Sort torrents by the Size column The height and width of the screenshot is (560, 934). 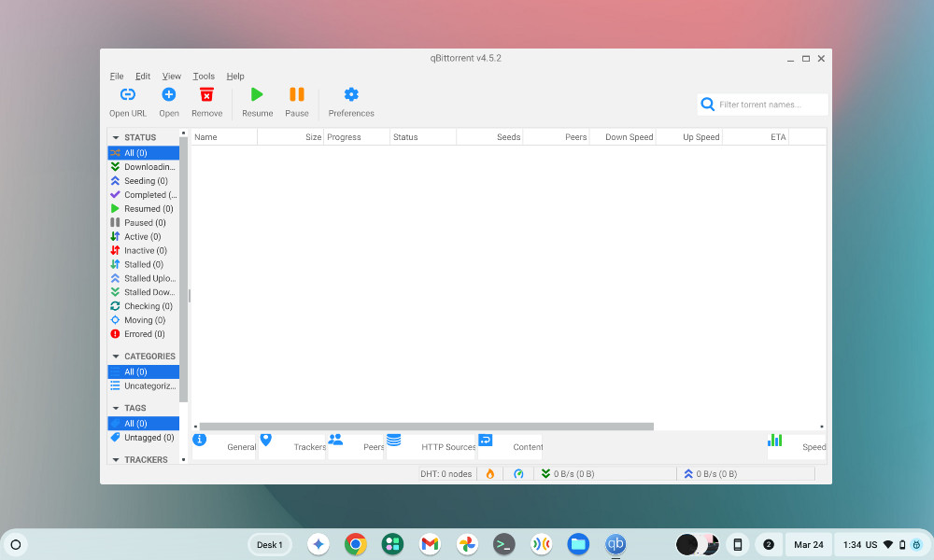[290, 137]
